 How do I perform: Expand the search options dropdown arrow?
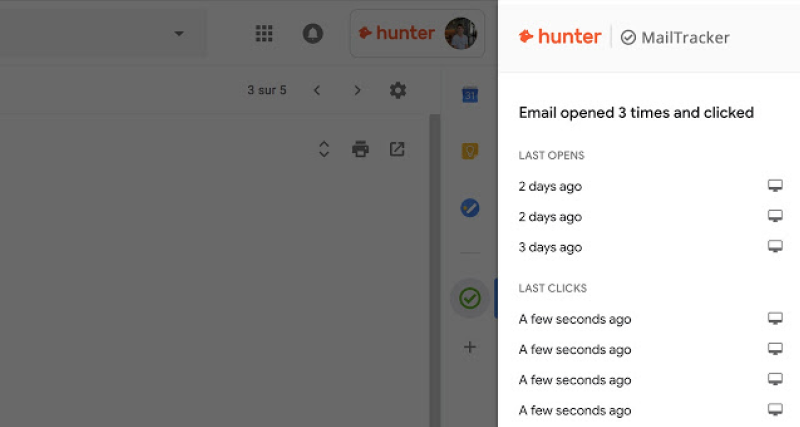pyautogui.click(x=179, y=34)
